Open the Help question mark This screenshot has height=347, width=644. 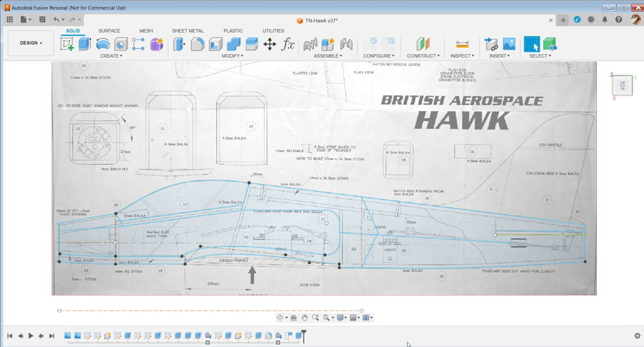(619, 19)
